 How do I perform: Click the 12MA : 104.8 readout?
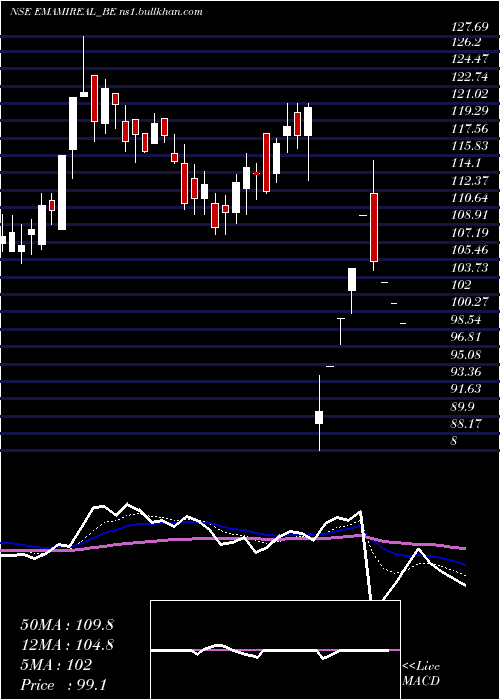tap(67, 645)
